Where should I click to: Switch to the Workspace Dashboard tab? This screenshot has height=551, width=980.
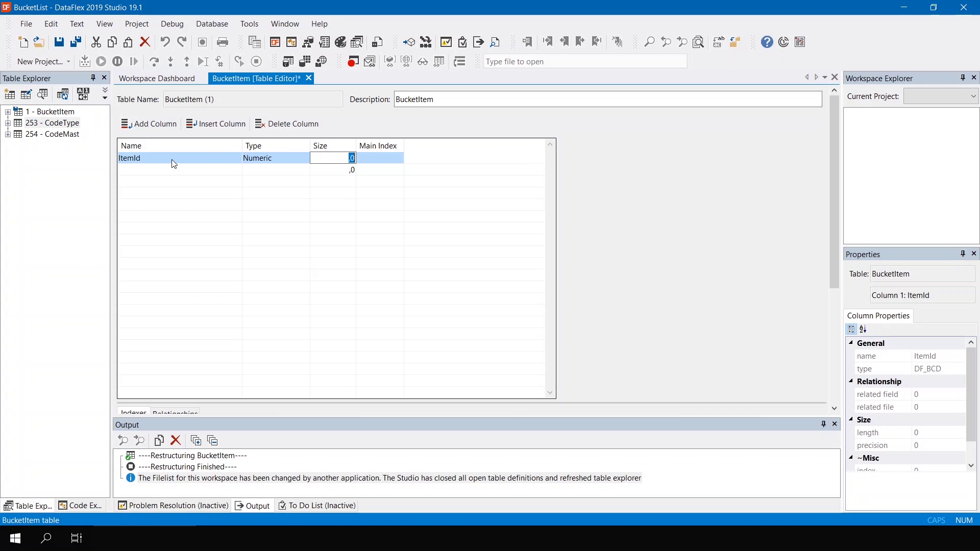[157, 79]
